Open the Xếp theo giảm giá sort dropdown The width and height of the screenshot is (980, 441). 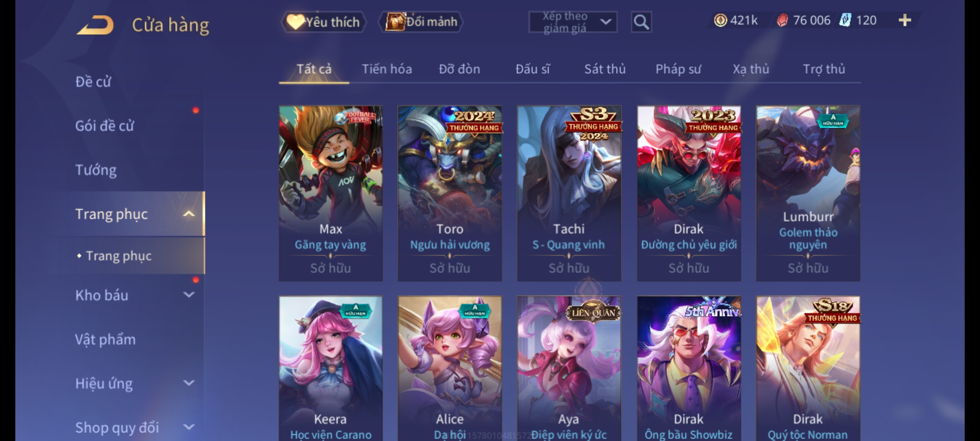pos(572,22)
